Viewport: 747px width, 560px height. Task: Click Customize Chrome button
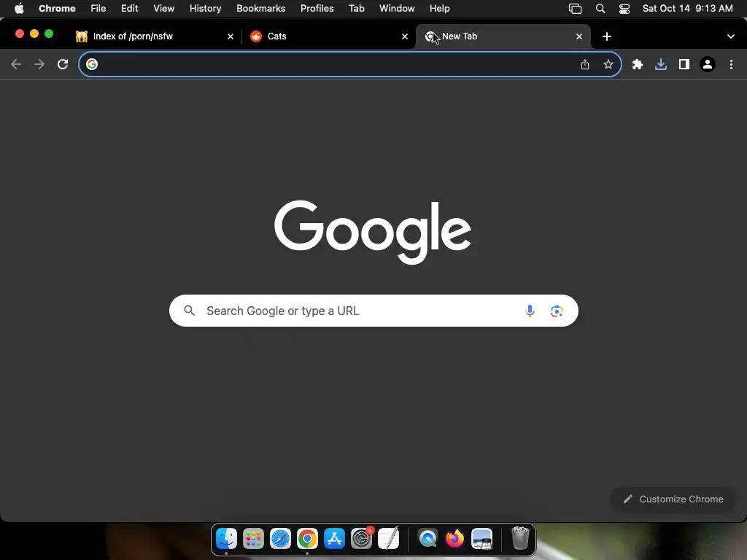673,499
